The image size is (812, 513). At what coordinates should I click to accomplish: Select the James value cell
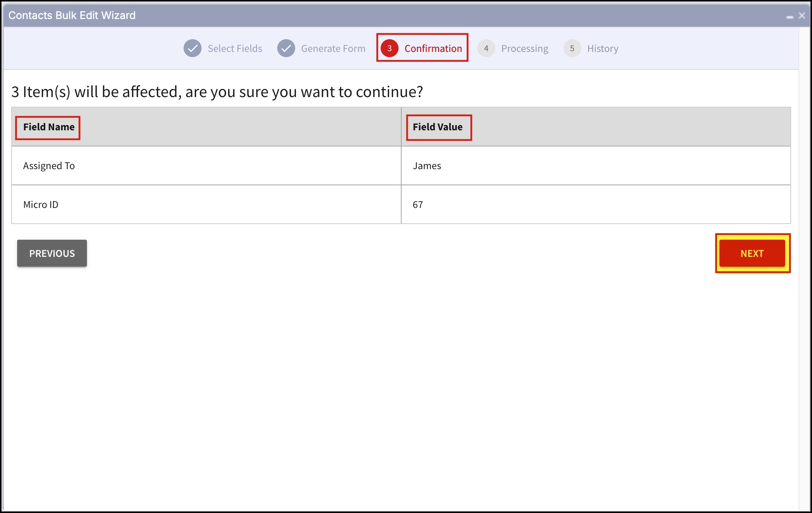427,166
